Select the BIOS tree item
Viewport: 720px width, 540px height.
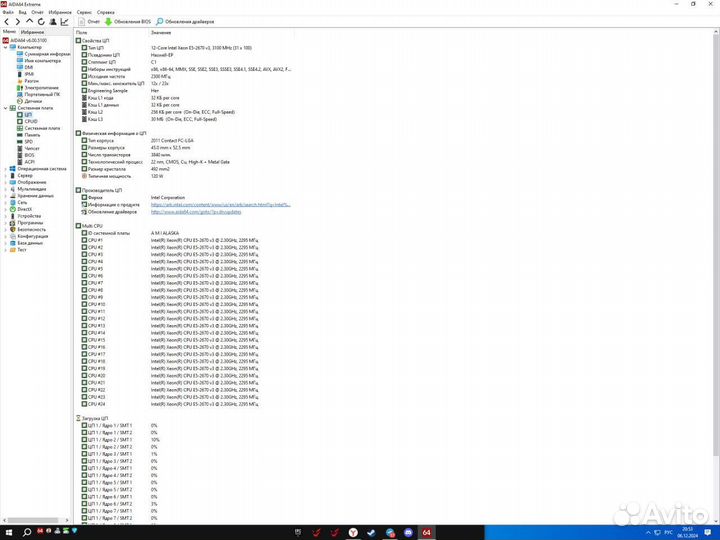[x=26, y=155]
